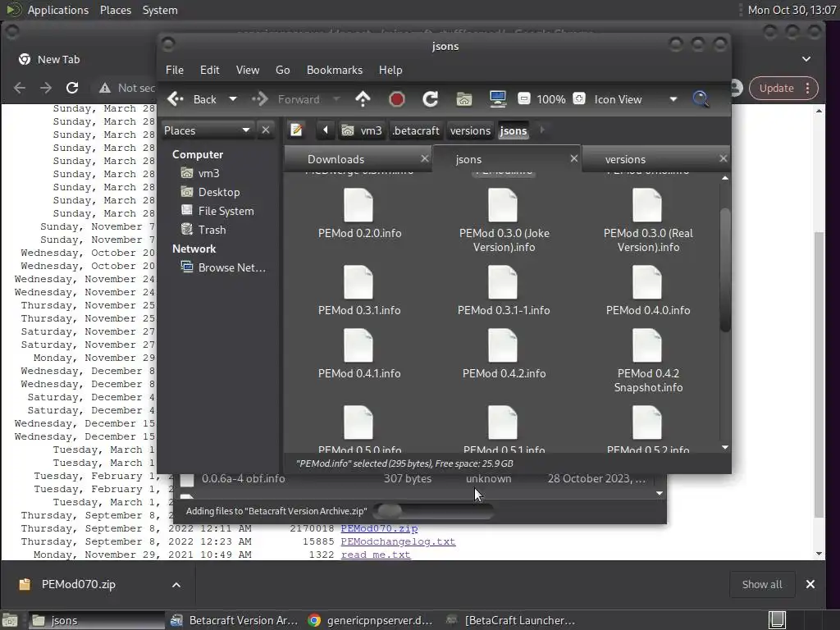
Task: Open the Go menu
Action: point(282,71)
